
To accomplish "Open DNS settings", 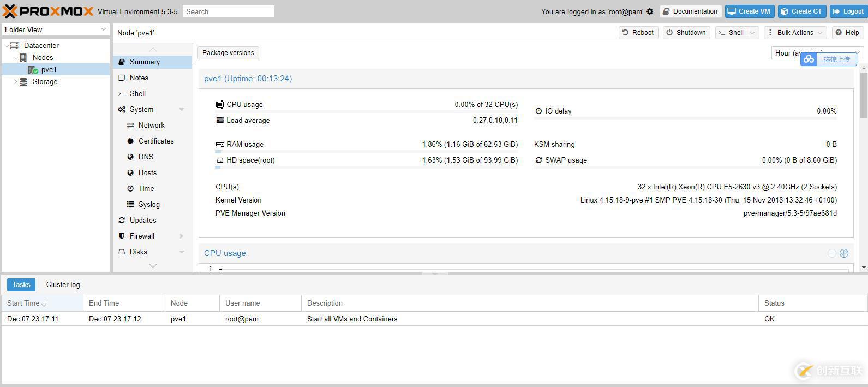I will pos(152,157).
